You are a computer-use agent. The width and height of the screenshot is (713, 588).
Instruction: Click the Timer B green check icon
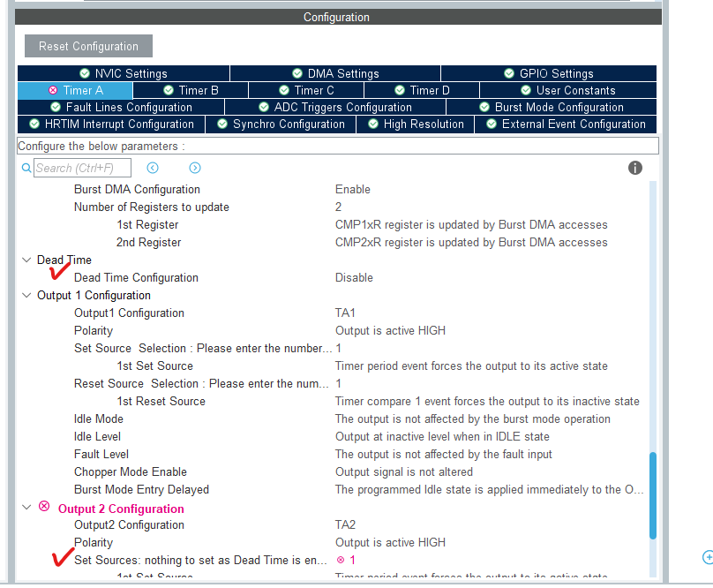coord(169,90)
